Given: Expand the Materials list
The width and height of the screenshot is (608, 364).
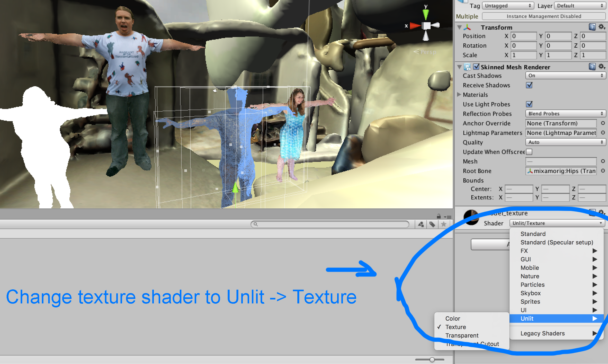Looking at the screenshot, I should click(459, 94).
